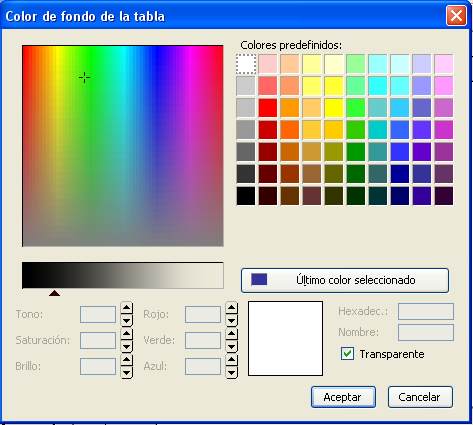Pick the teal swatch in fifth row

point(378,152)
